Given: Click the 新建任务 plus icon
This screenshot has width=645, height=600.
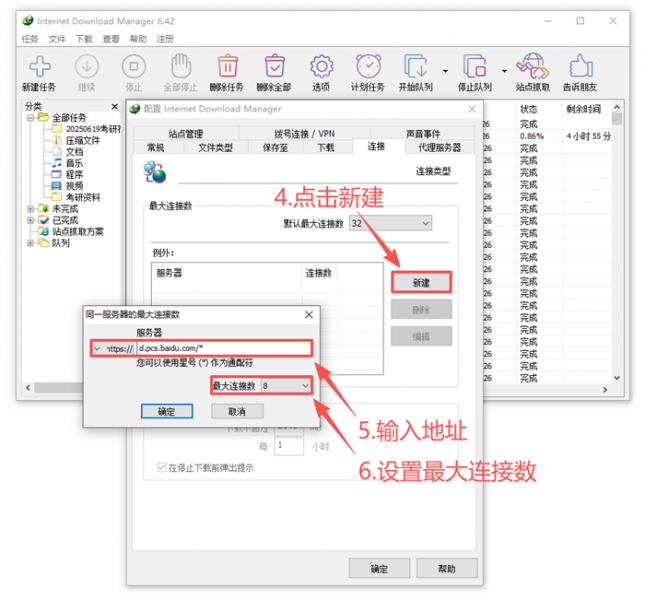Looking at the screenshot, I should 39,66.
